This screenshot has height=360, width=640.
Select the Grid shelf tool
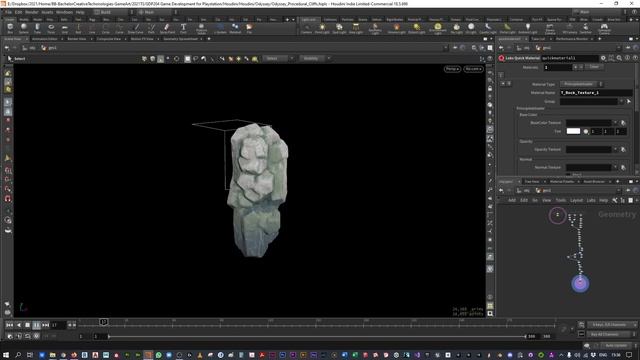click(x=64, y=28)
